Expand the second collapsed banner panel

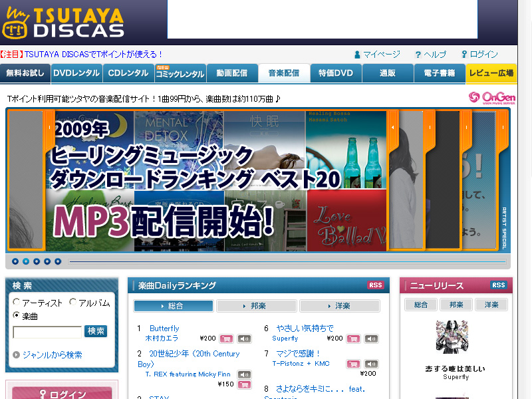click(x=430, y=128)
